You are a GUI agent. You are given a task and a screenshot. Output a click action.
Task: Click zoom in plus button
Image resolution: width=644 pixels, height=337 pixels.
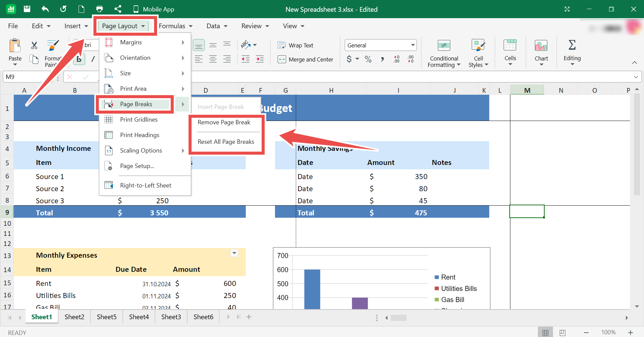(x=631, y=333)
